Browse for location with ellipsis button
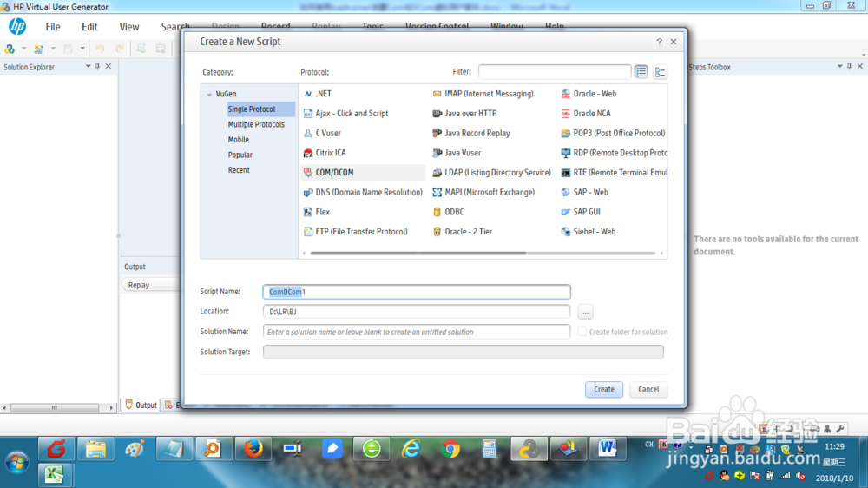868x488 pixels. click(585, 312)
